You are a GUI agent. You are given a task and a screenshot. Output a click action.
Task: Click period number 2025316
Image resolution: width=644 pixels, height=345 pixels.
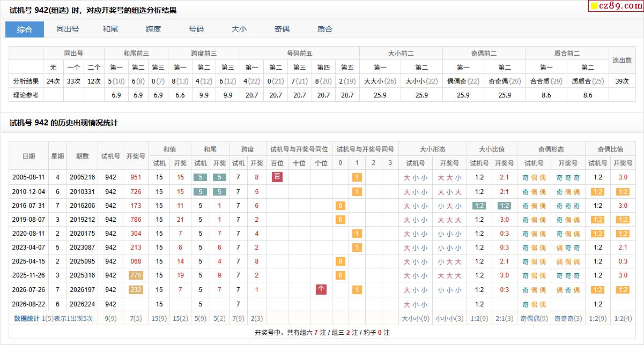click(83, 275)
